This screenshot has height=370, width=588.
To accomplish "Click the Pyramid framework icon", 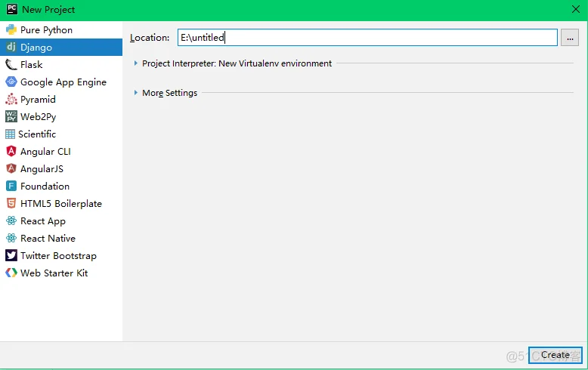I will (x=11, y=99).
